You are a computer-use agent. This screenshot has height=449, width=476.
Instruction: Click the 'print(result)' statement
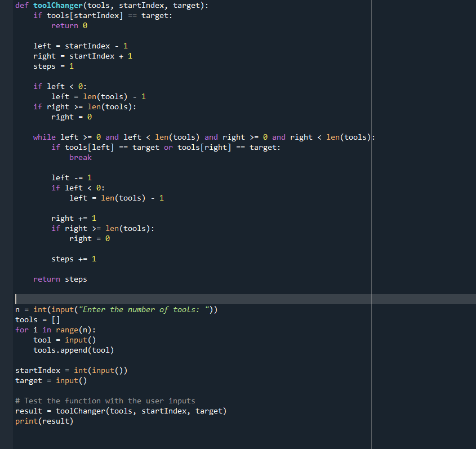(45, 421)
